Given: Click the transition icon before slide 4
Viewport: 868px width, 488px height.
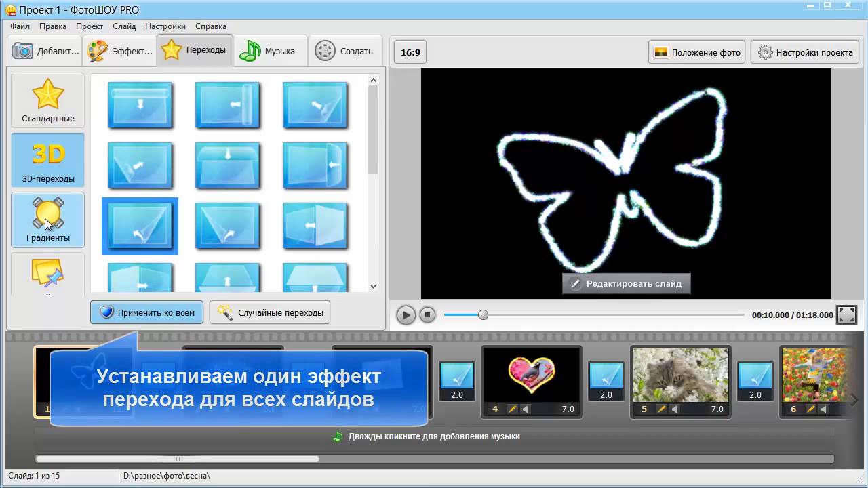Looking at the screenshot, I should click(x=456, y=375).
